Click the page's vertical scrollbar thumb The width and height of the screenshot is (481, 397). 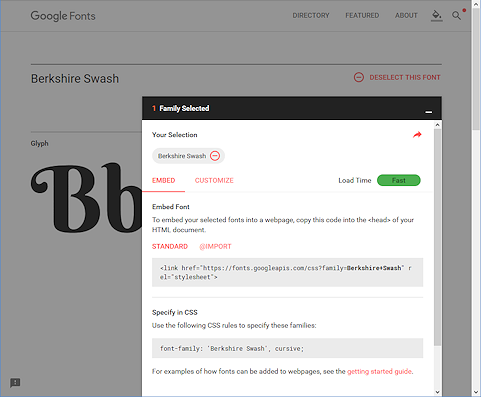[476, 69]
